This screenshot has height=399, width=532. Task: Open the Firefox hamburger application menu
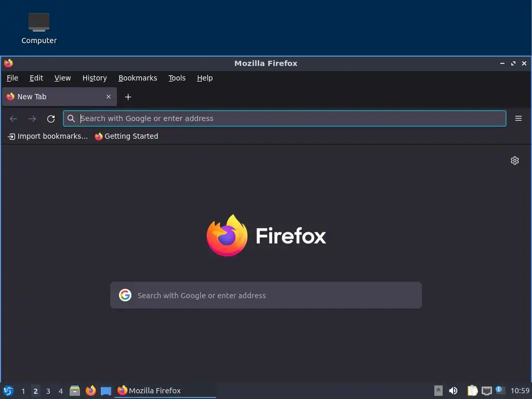518,118
